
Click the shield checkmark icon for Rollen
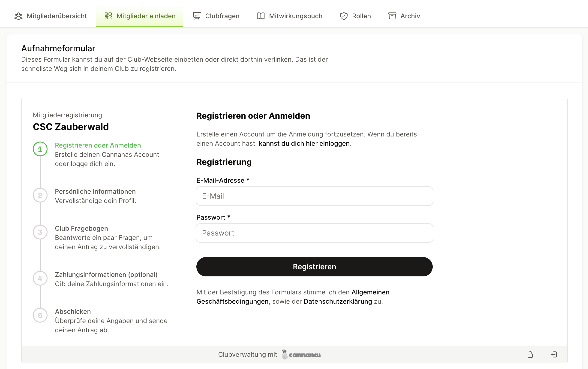[x=344, y=16]
